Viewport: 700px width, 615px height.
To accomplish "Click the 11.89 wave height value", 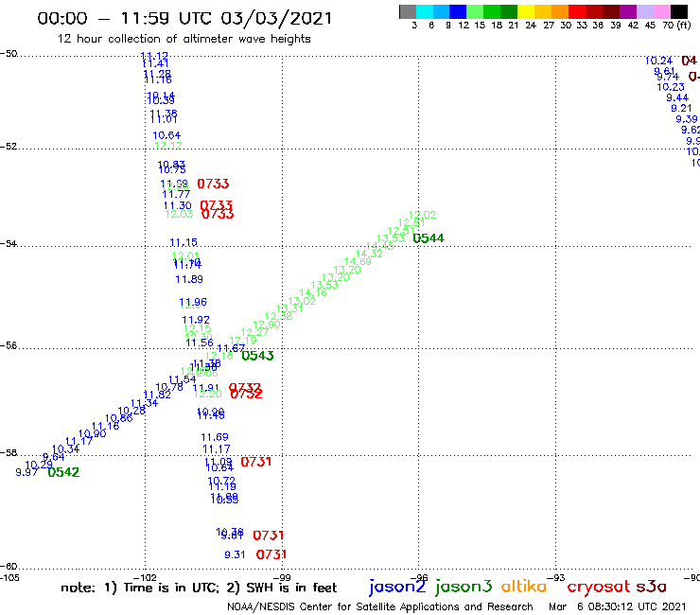I will [189, 279].
